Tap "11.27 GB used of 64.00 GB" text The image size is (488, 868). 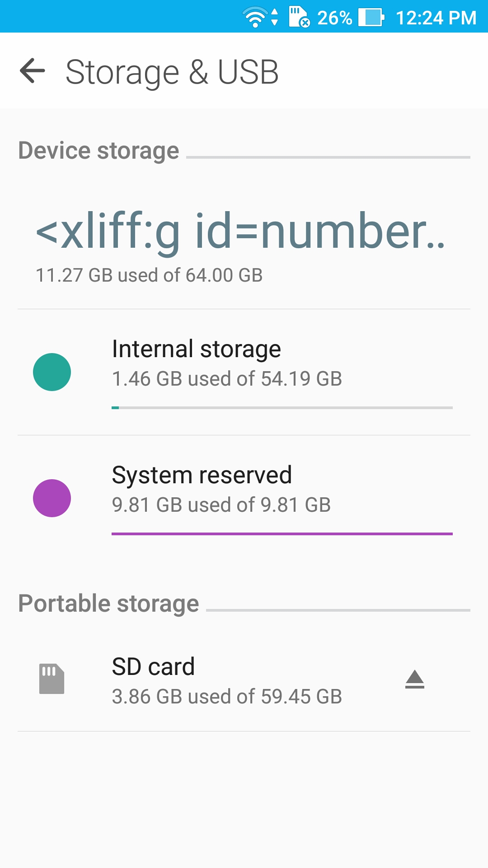click(149, 275)
